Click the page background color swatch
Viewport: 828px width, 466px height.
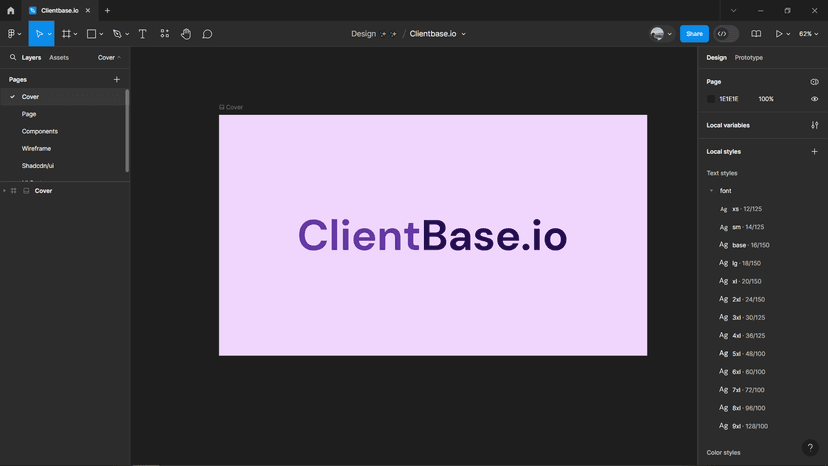[711, 99]
